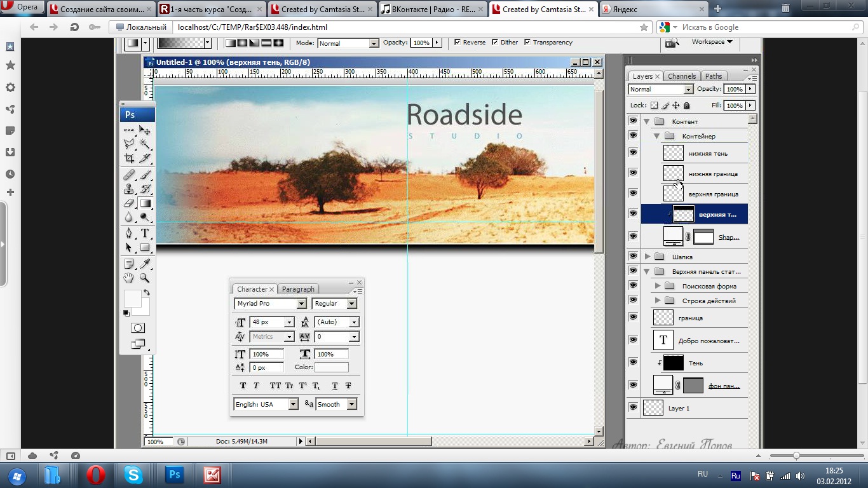Select the Blur tool
Viewport: 868px width, 488px height.
pyautogui.click(x=129, y=217)
